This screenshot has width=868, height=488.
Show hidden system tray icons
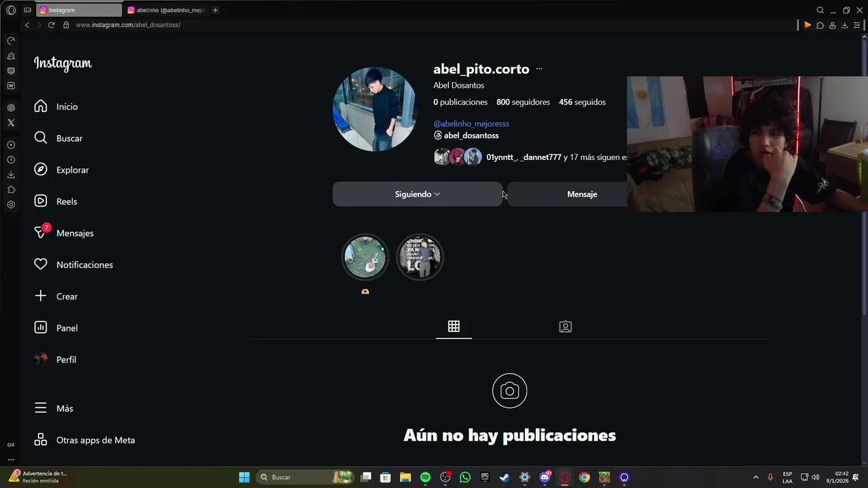(755, 477)
